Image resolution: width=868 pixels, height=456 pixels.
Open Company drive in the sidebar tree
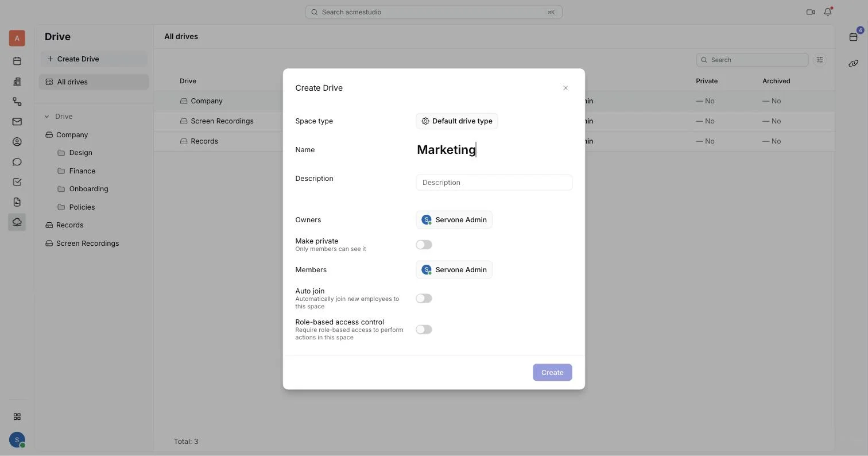click(72, 134)
